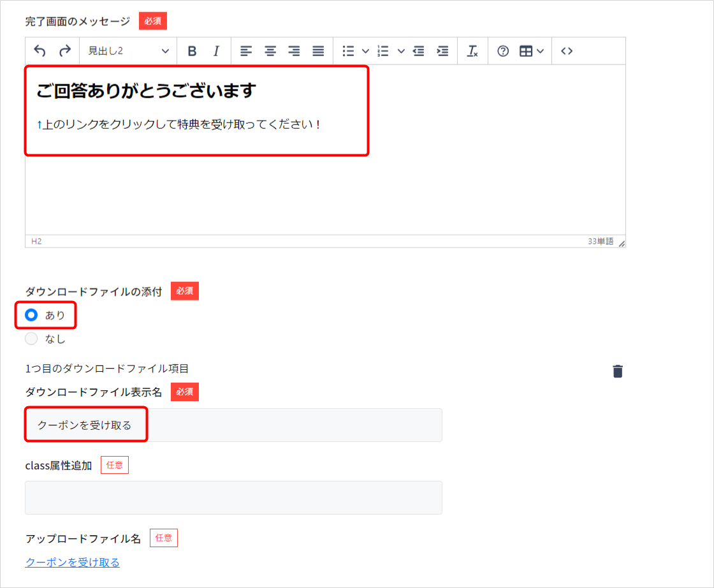The width and height of the screenshot is (714, 588).
Task: Align text to the left
Action: pos(246,51)
